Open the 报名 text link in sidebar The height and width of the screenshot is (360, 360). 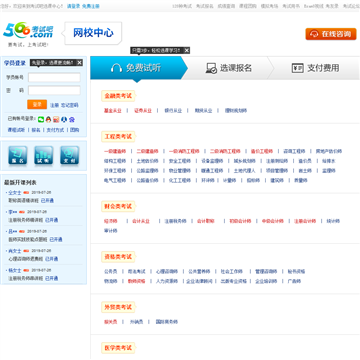(36, 130)
